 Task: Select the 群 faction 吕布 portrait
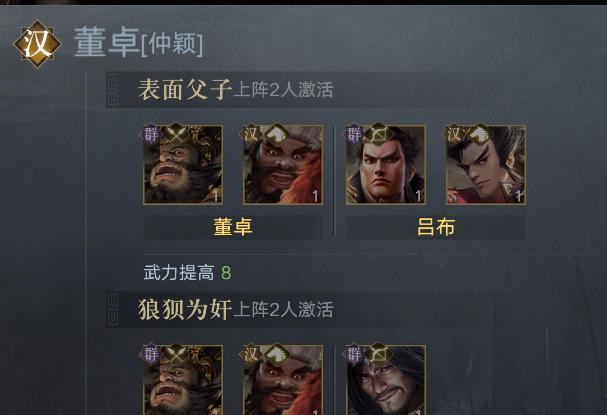click(386, 165)
